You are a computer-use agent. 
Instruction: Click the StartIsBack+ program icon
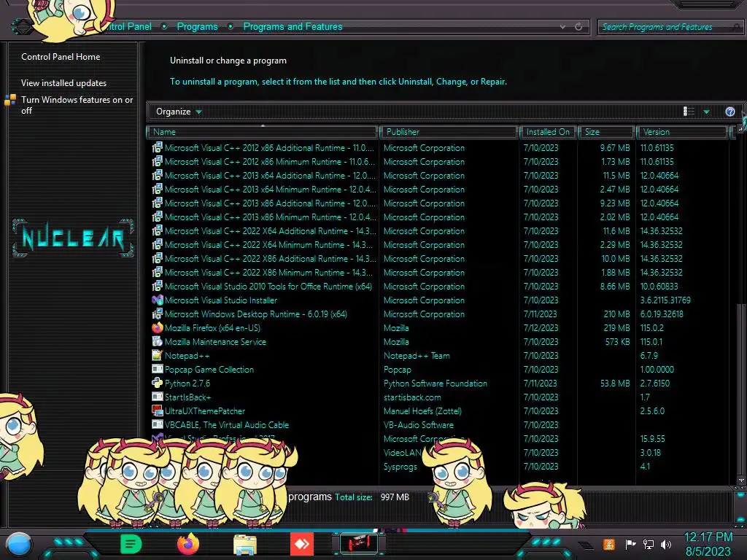point(158,397)
